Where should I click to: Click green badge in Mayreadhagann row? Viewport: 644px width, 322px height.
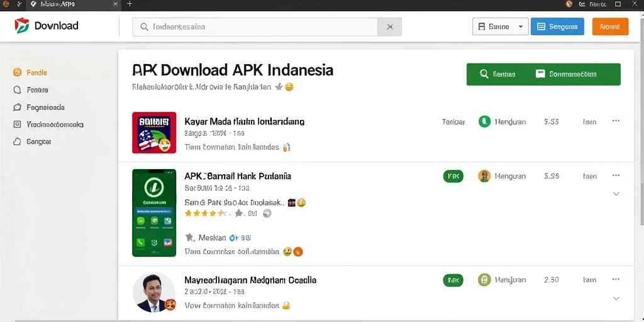click(453, 280)
